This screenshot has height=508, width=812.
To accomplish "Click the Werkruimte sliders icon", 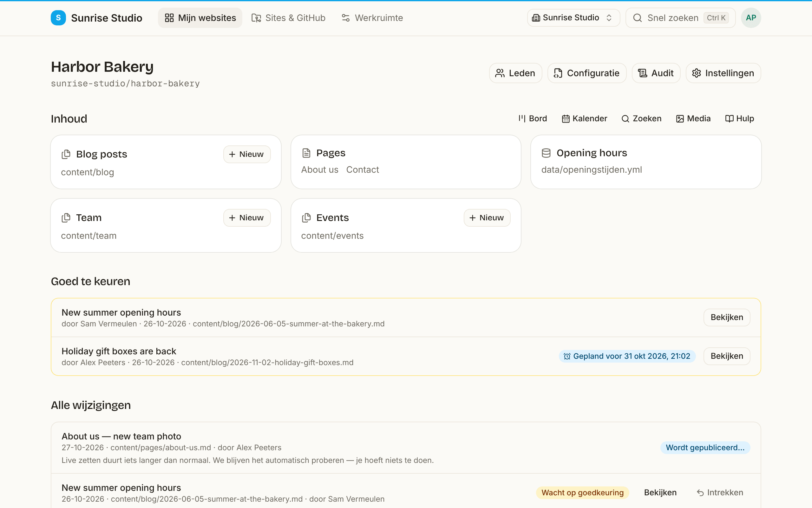I will point(346,18).
